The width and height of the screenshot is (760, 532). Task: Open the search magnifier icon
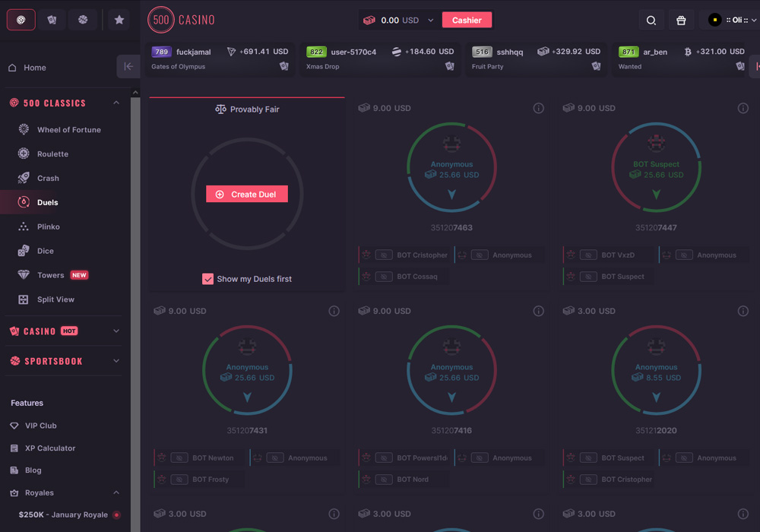click(x=651, y=21)
